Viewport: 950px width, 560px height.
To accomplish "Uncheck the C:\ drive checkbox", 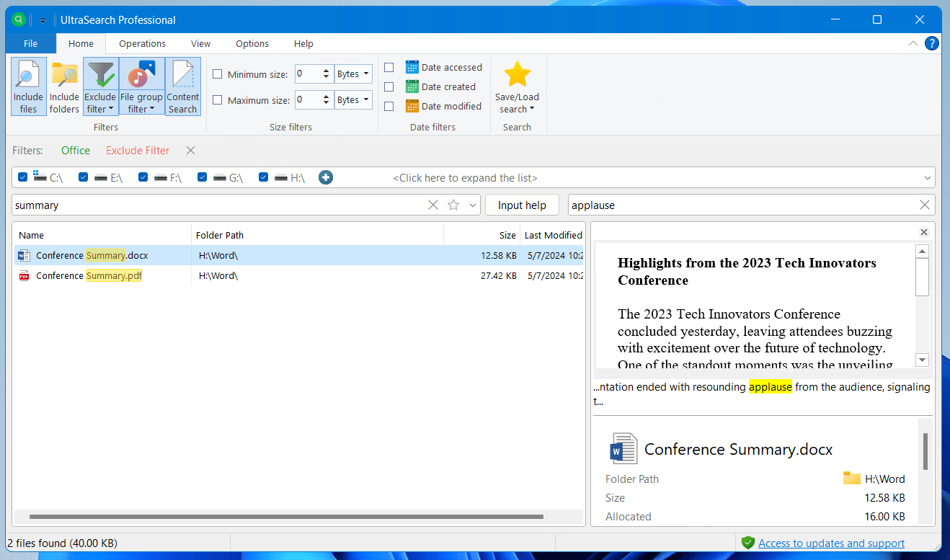I will [22, 177].
